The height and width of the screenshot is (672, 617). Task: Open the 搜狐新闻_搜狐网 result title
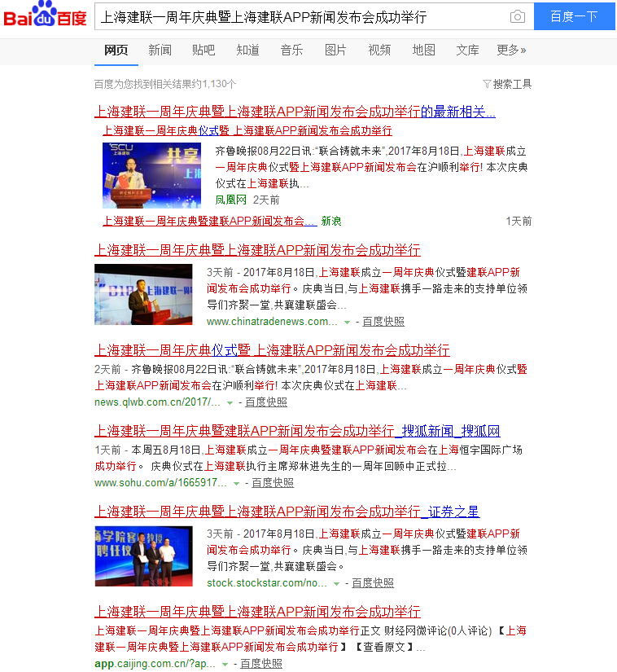(297, 432)
